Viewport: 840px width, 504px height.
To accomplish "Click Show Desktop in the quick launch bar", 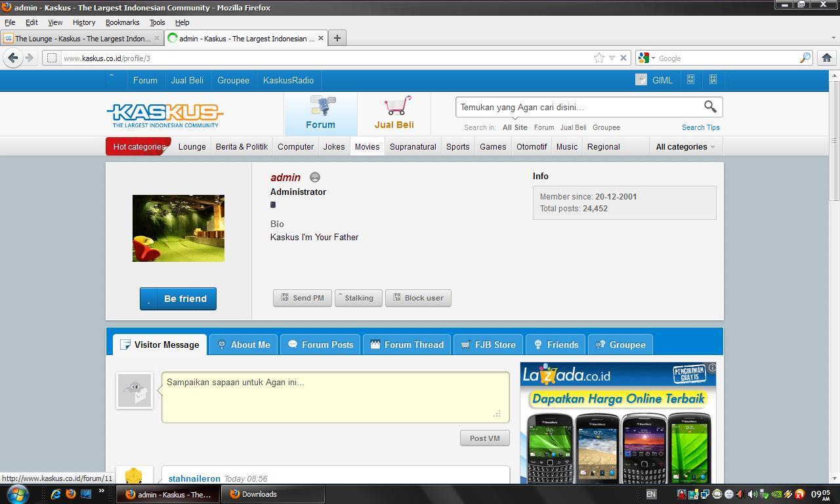I will [x=85, y=493].
